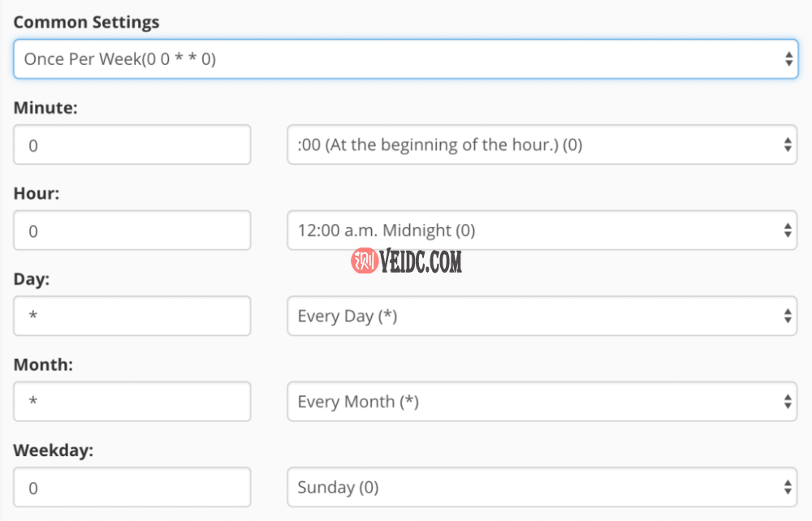Expand the Minute preset dropdown

[x=541, y=145]
